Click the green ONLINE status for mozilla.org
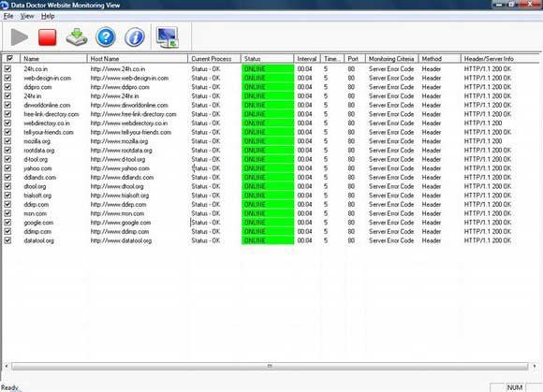 coord(268,141)
